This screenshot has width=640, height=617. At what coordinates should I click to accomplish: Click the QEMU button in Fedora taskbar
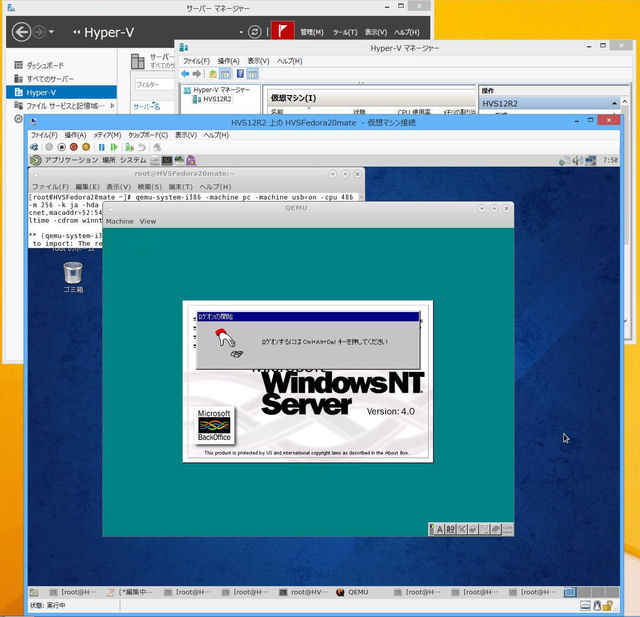(353, 592)
